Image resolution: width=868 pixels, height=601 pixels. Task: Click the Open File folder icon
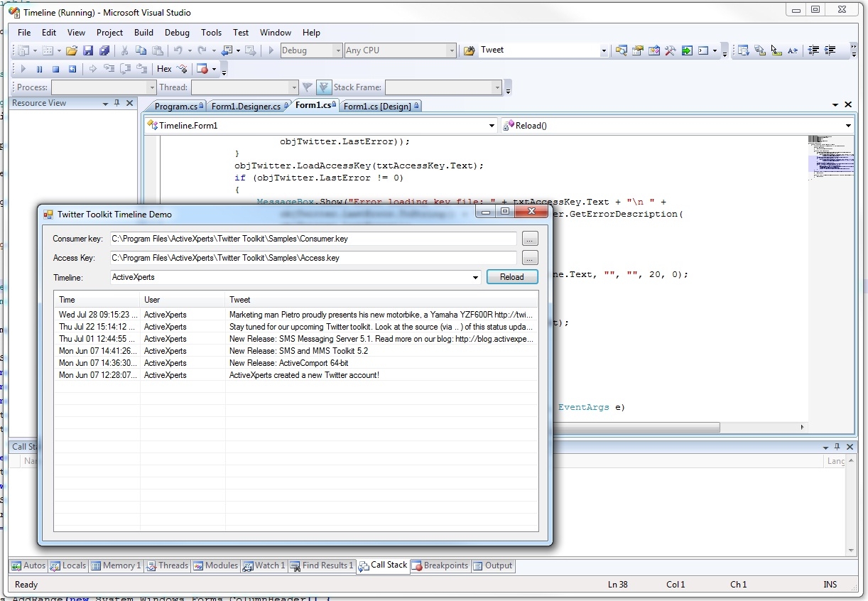71,50
